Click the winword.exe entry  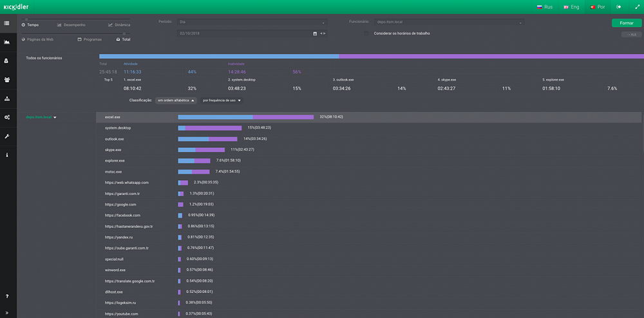click(115, 270)
